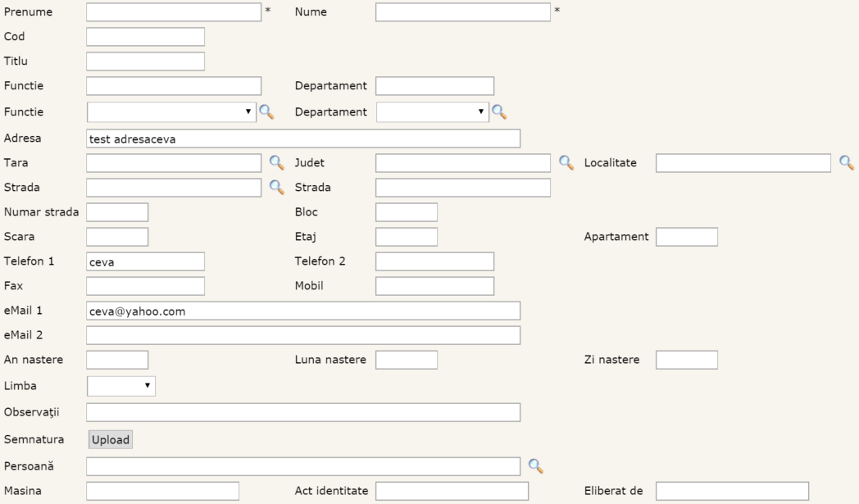Click the Telefon 1 field containing ceva
The height and width of the screenshot is (504, 859).
(145, 261)
